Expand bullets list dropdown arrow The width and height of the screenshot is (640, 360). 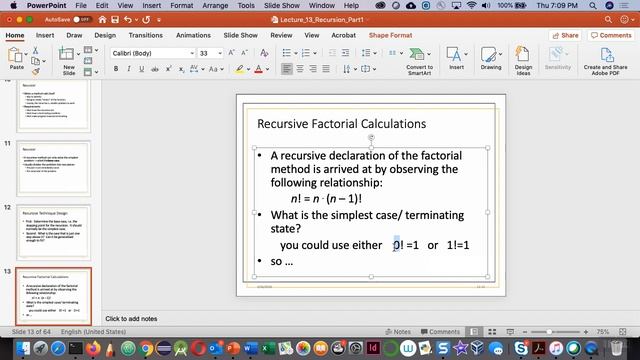(296, 53)
